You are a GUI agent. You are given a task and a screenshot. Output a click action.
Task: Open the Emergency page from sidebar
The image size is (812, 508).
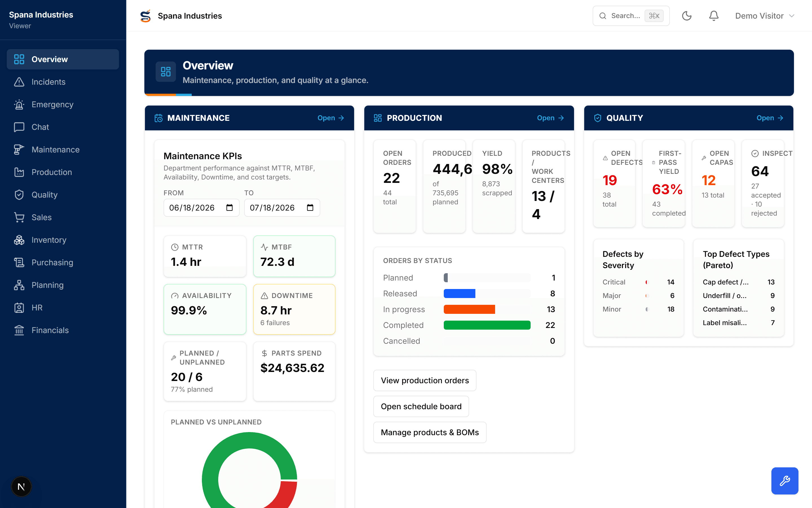click(63, 104)
